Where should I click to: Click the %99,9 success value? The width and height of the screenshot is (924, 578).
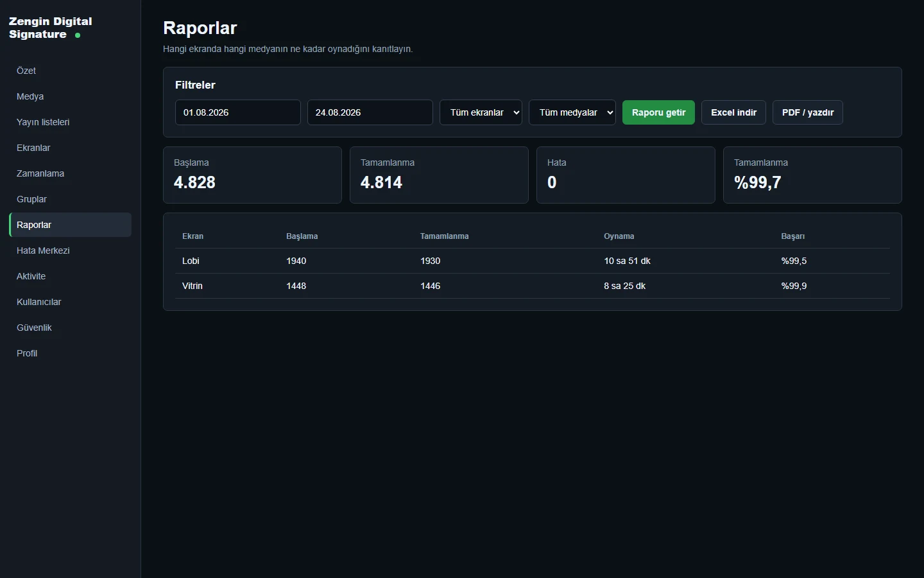coord(794,286)
